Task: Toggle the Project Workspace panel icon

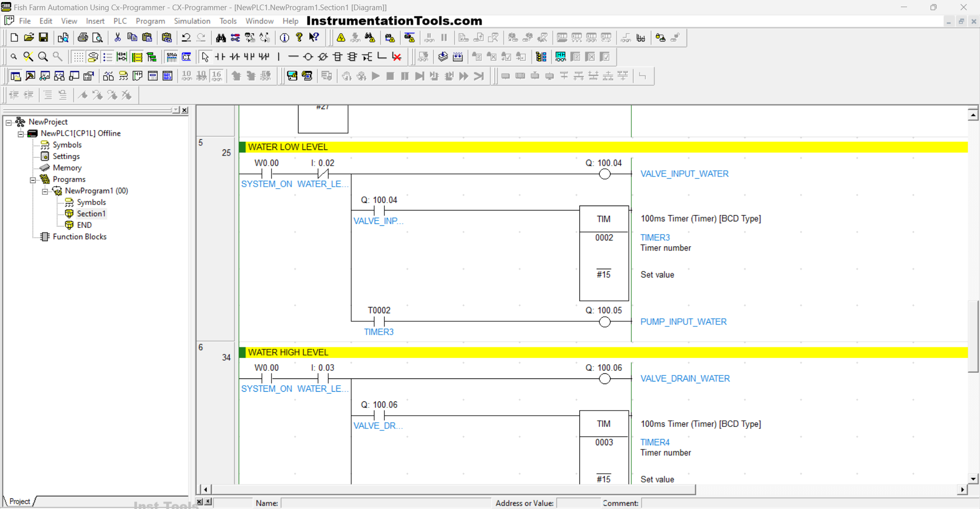Action: (x=15, y=76)
